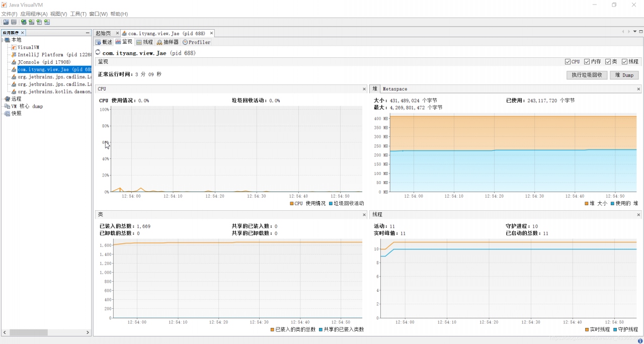Click the Add VM Coredump toolbar icon
The height and width of the screenshot is (344, 644).
coord(39,22)
